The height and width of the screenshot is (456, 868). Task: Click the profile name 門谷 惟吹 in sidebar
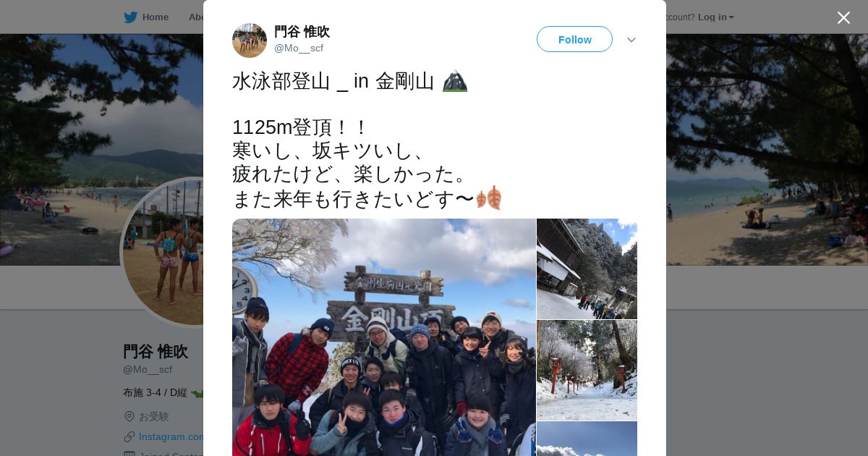click(156, 351)
